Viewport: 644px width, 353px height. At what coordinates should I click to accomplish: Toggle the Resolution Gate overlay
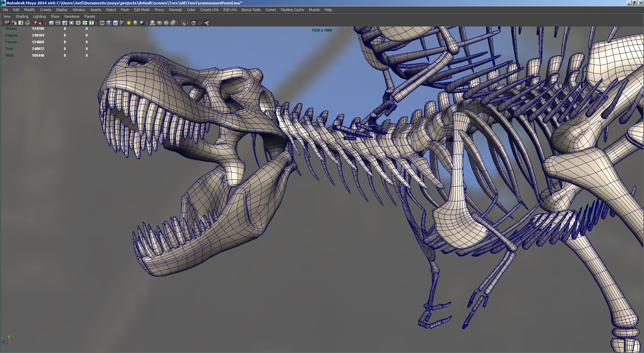pos(65,23)
